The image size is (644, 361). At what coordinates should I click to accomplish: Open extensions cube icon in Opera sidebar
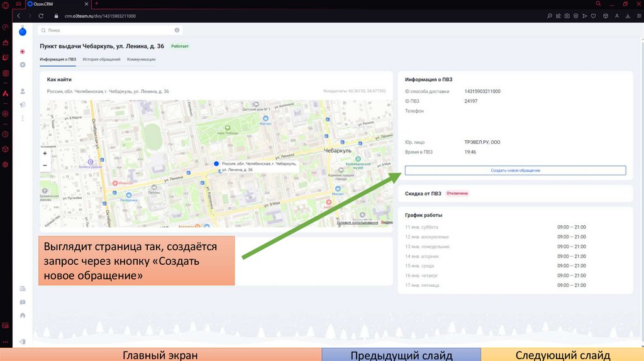pos(5,149)
